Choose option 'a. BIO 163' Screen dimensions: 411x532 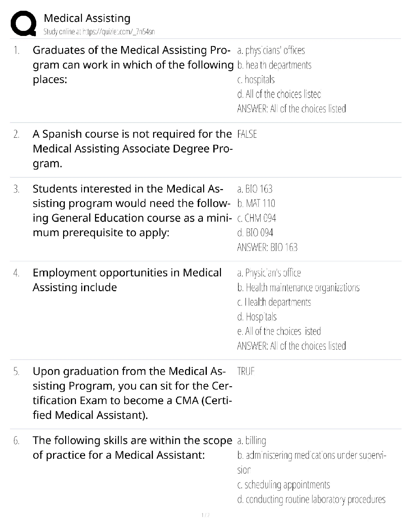pyautogui.click(x=255, y=189)
